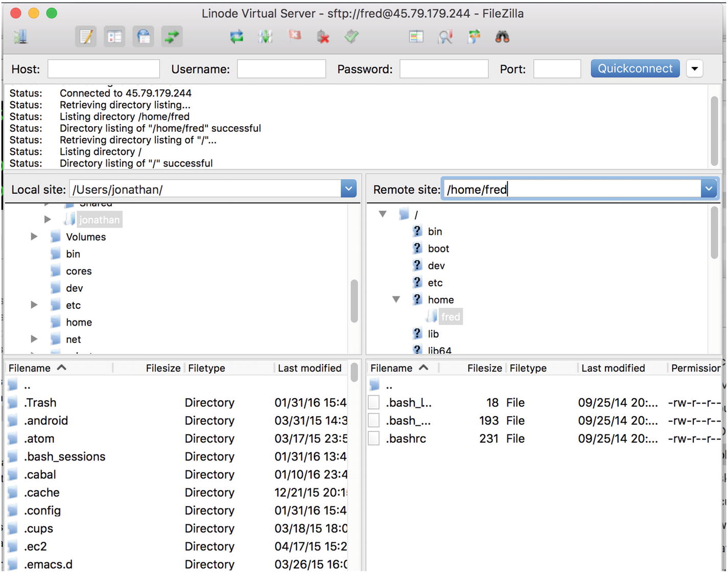Open recursive file search binoculars icon
The width and height of the screenshot is (728, 573).
[x=503, y=37]
